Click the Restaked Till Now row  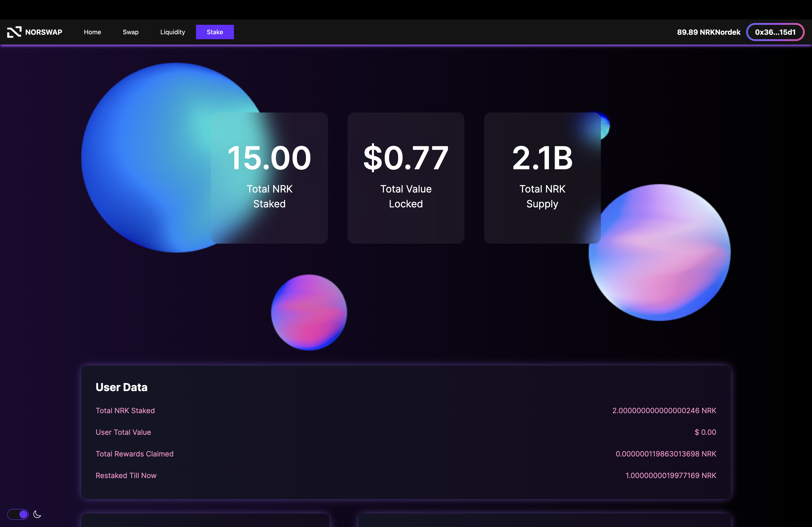pos(126,476)
